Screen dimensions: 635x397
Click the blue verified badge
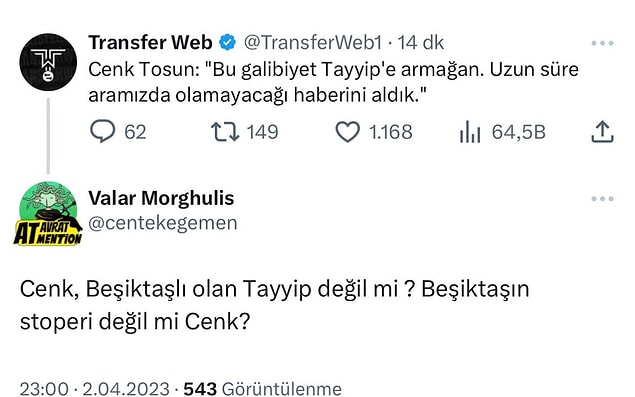tap(228, 43)
